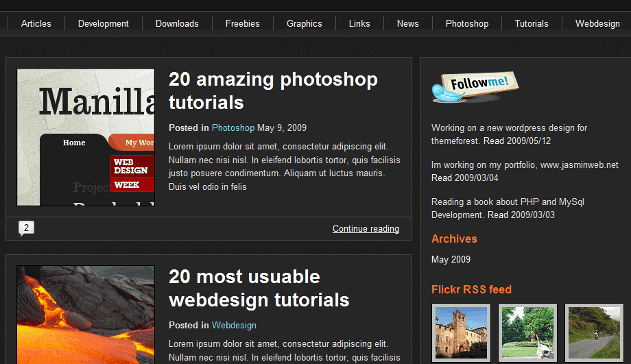This screenshot has height=364, width=631.
Task: Click the Links navigation item
Action: [x=359, y=24]
